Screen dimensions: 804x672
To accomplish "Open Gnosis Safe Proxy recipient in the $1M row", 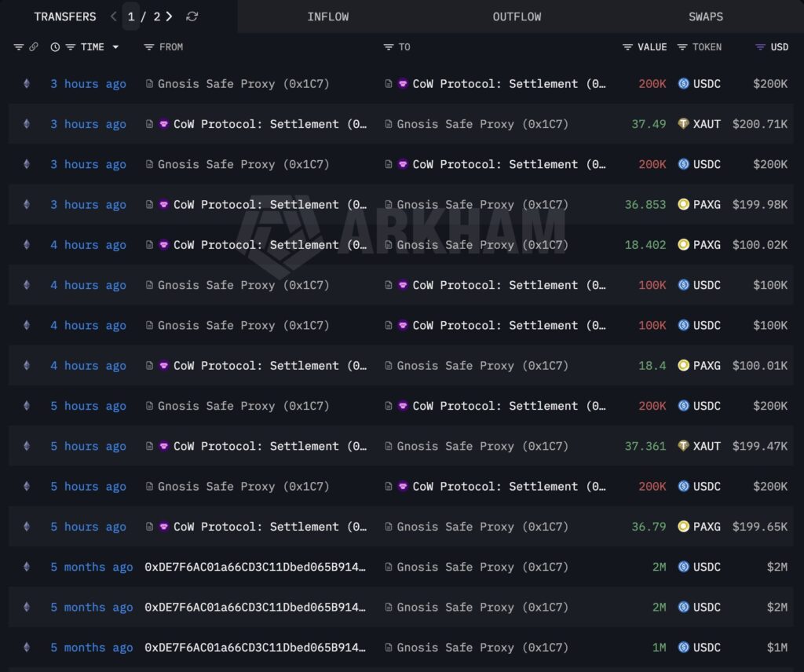I will 483,648.
